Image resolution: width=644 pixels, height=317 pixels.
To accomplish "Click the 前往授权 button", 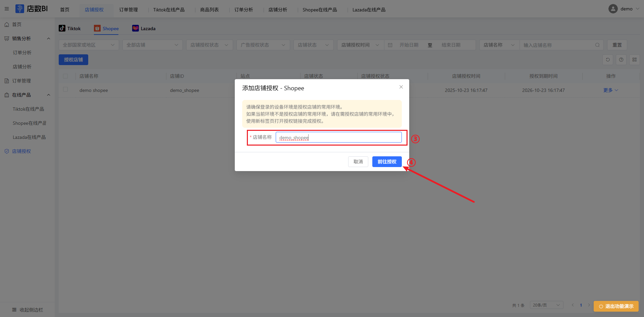I will (387, 162).
